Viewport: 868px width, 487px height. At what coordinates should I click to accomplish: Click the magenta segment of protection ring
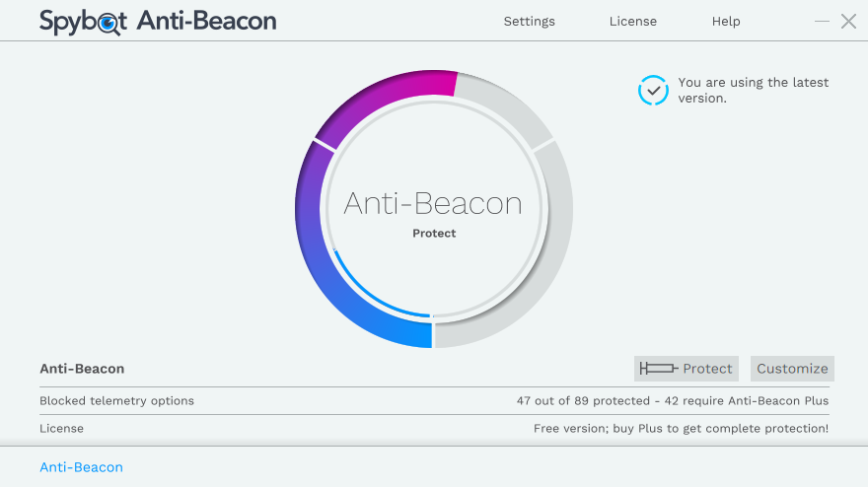click(395, 94)
